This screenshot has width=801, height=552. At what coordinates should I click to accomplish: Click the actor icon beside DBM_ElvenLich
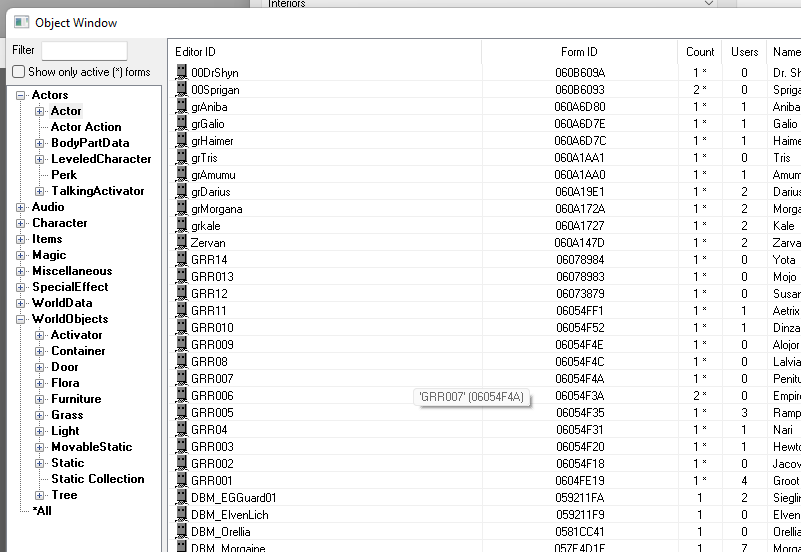tap(181, 514)
